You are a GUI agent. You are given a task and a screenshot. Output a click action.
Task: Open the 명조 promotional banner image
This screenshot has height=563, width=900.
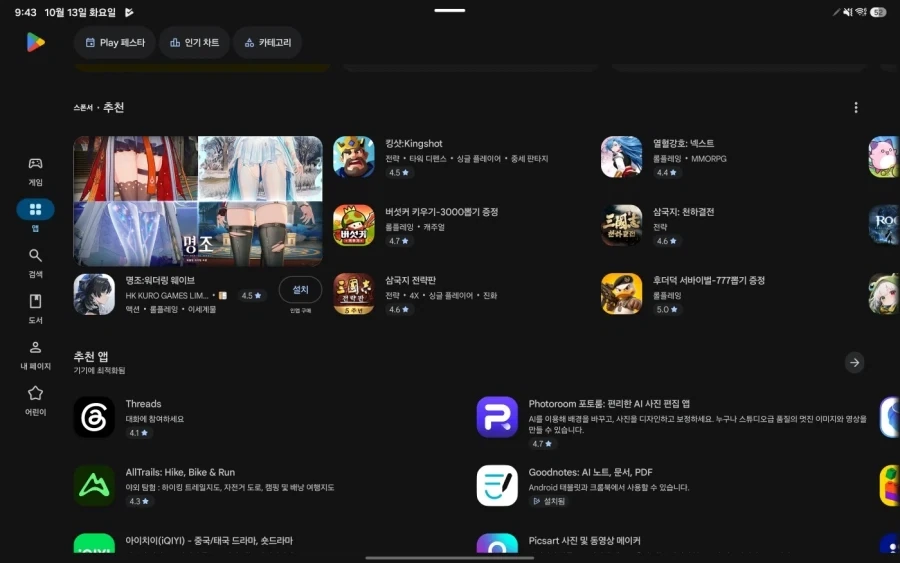click(x=198, y=201)
